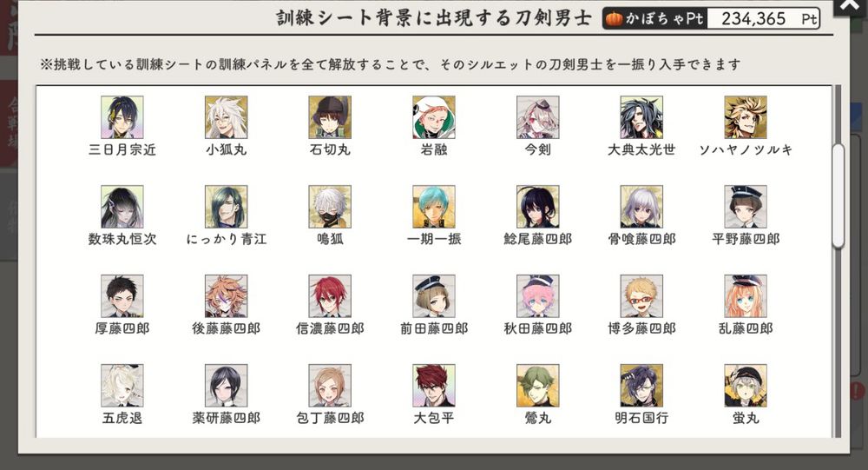Click the 234,365 Pt points display
The height and width of the screenshot is (470, 868).
tap(763, 19)
